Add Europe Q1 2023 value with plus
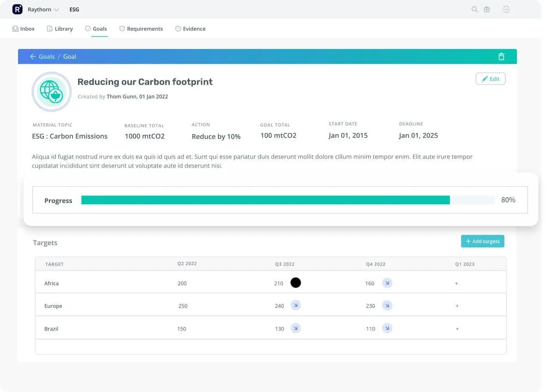550x392 pixels. click(457, 306)
